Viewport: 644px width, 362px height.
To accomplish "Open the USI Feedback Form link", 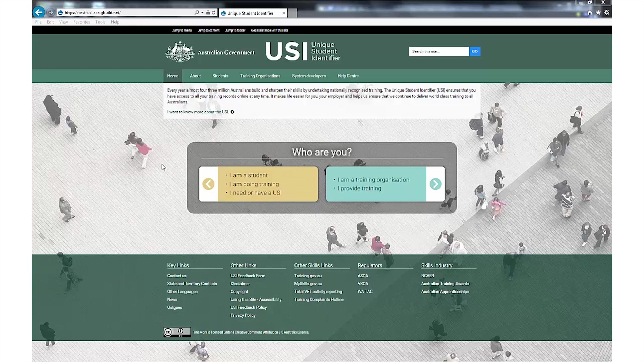I will [x=248, y=276].
